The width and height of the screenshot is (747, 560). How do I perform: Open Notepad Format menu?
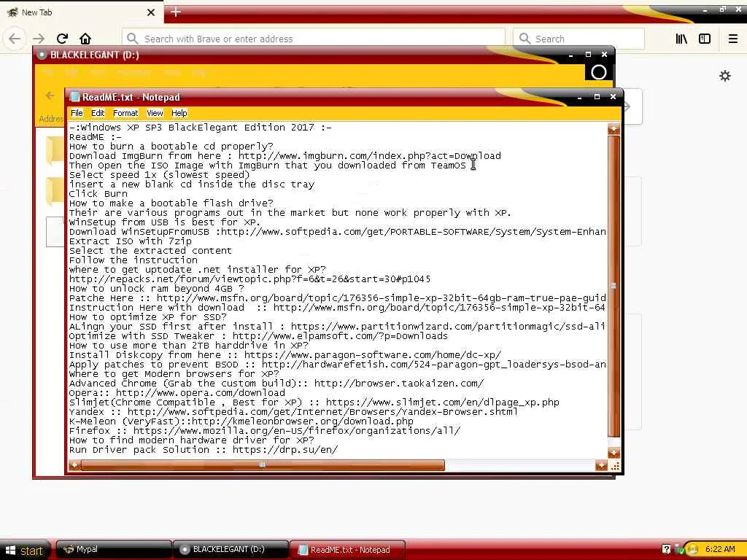125,113
